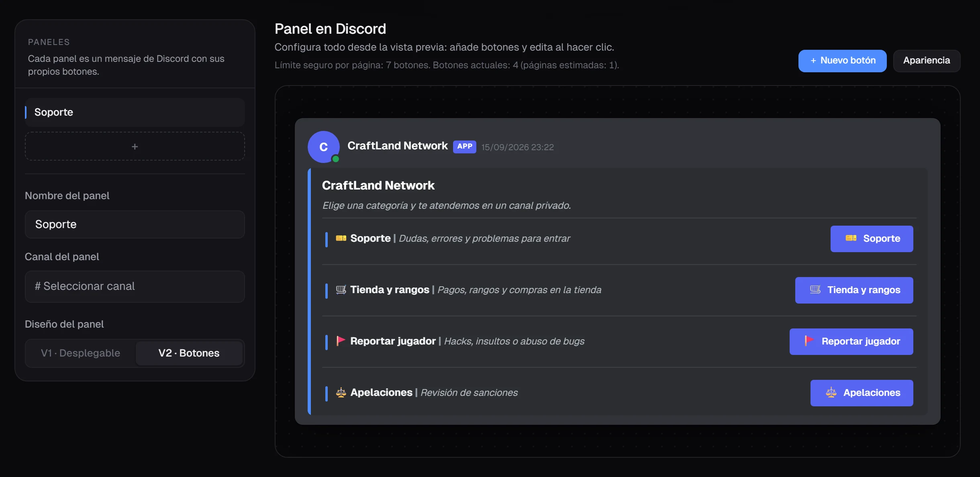Click the embed title CraftLand Network
The image size is (980, 477).
click(x=378, y=185)
